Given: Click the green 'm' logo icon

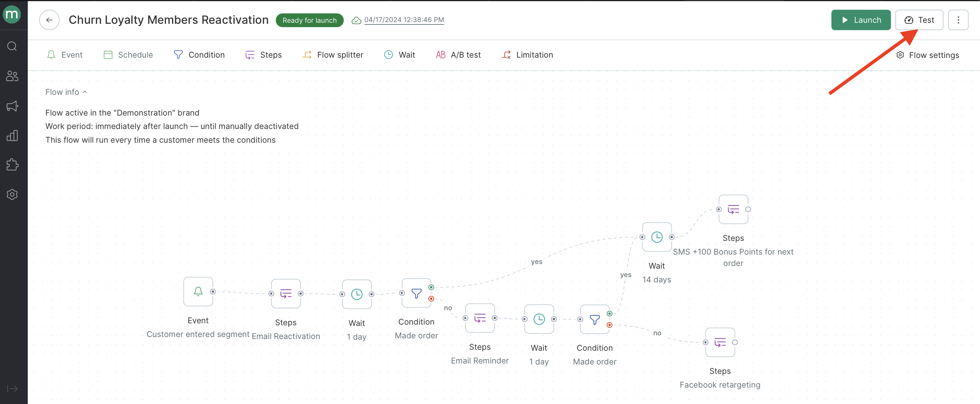Looking at the screenshot, I should pos(12,14).
